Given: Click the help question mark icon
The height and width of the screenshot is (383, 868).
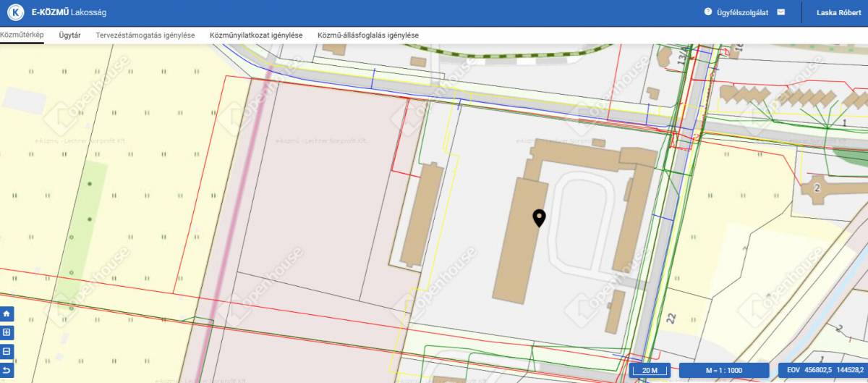Looking at the screenshot, I should (x=708, y=12).
